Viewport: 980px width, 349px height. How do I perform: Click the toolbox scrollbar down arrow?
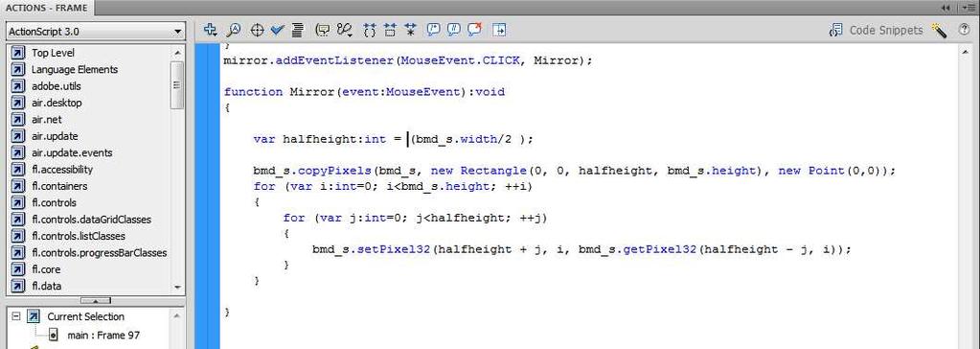177,287
